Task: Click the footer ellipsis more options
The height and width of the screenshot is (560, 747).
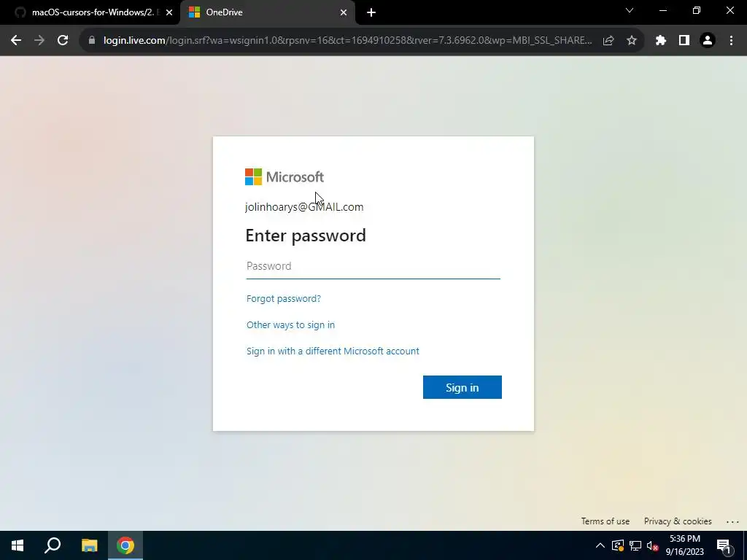Action: [732, 521]
